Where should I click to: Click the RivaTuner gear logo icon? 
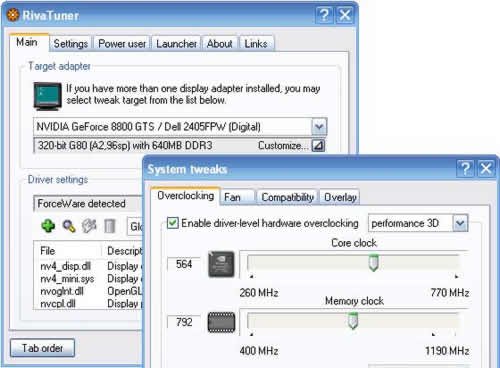point(13,15)
